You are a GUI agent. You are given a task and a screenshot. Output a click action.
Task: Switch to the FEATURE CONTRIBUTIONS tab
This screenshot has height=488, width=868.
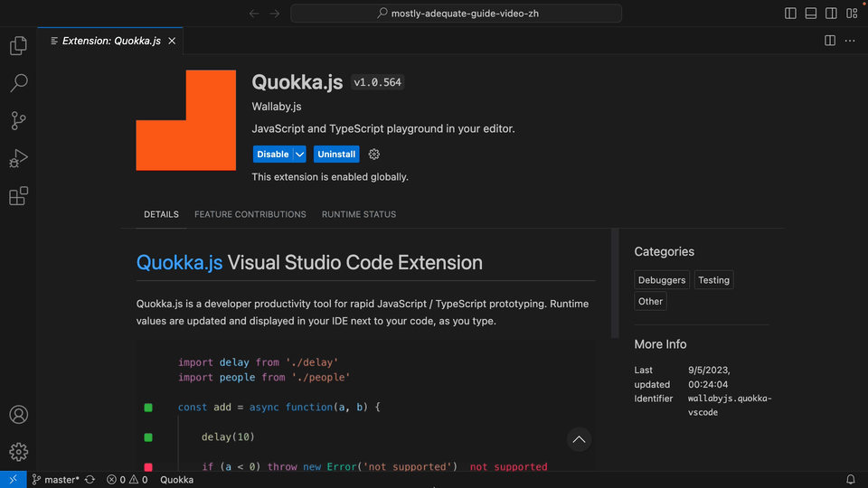pyautogui.click(x=250, y=214)
